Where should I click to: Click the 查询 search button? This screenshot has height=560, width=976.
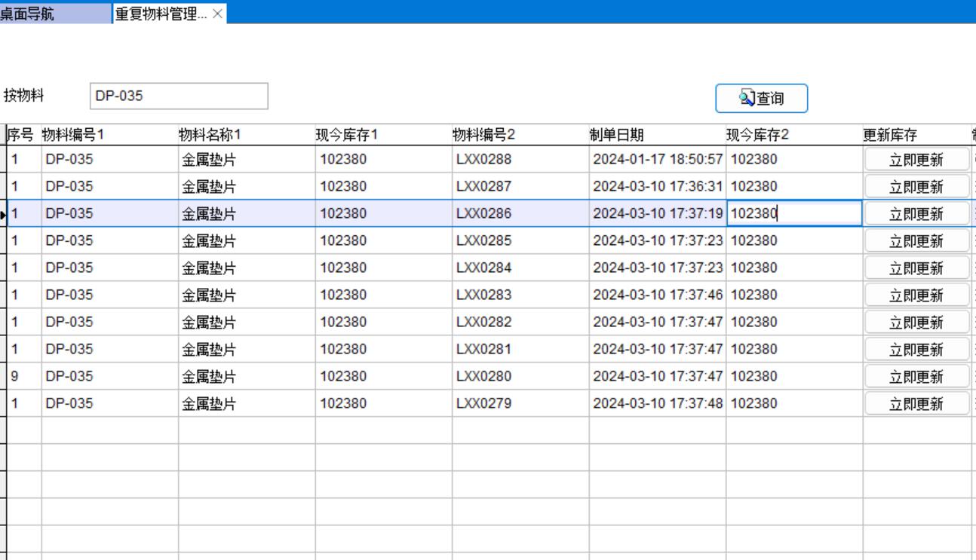pos(761,98)
